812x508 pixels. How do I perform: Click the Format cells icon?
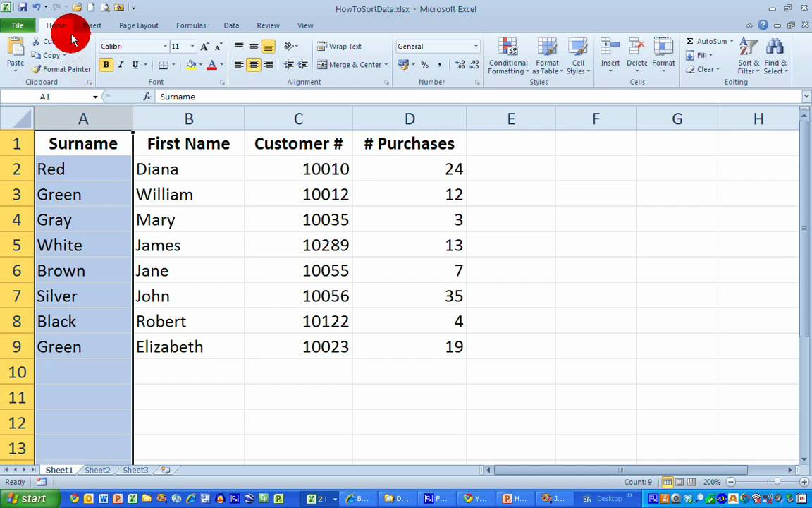click(x=663, y=47)
